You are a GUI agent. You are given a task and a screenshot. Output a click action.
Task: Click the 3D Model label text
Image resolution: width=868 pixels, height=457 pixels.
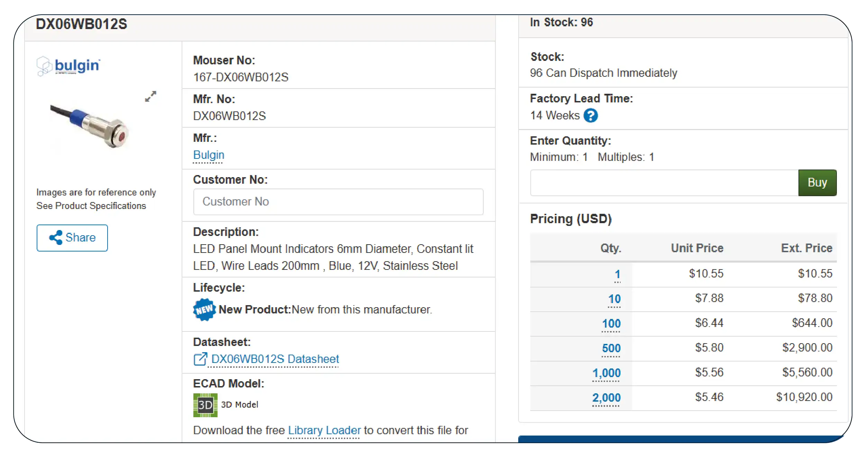[239, 405]
